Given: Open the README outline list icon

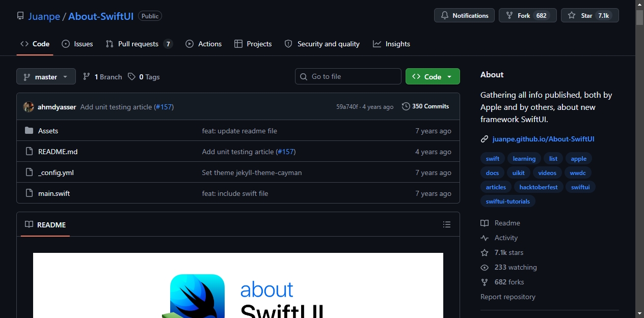Looking at the screenshot, I should click(447, 224).
